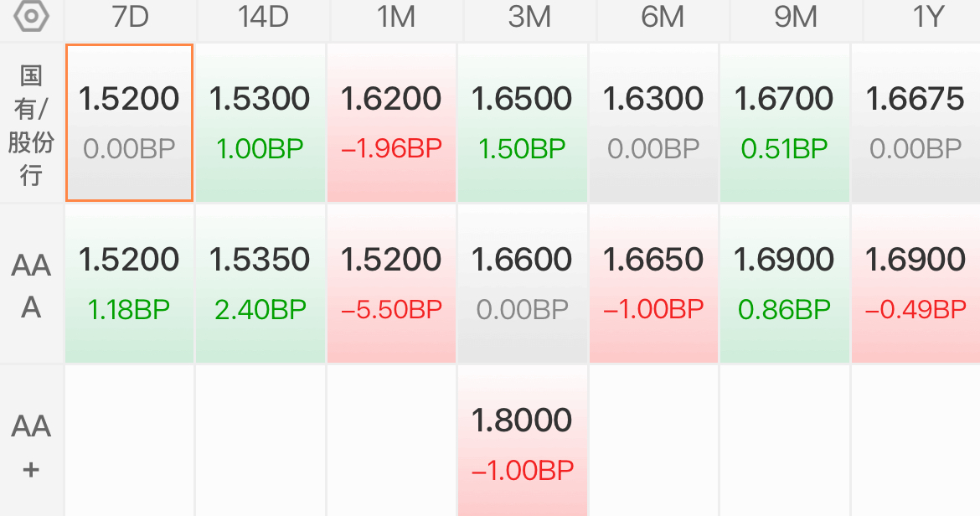This screenshot has width=980, height=516.
Task: Select the 6M tenor header
Action: pos(663,17)
